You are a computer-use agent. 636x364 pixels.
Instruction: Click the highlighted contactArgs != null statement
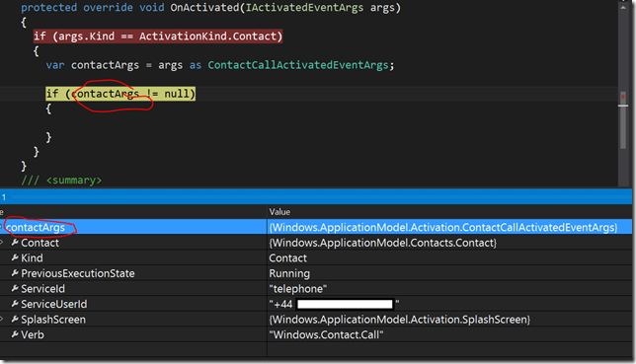(120, 94)
